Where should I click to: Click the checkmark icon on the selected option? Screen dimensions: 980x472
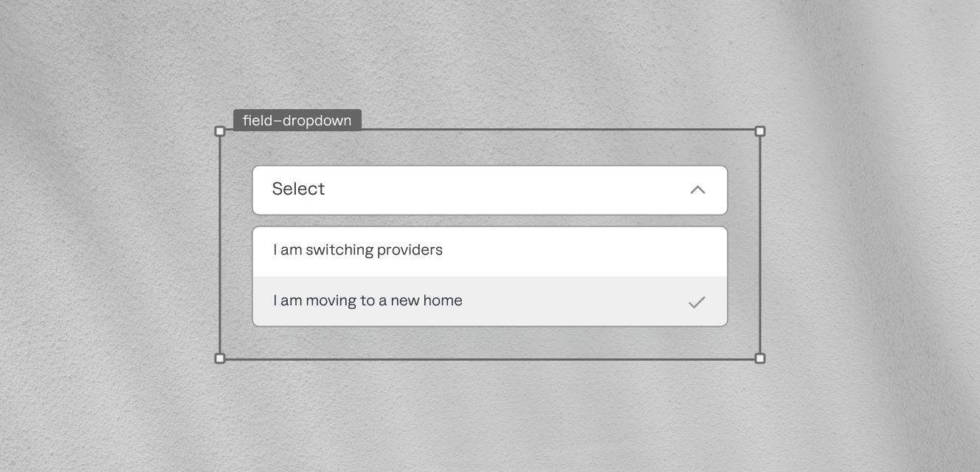[x=697, y=302]
